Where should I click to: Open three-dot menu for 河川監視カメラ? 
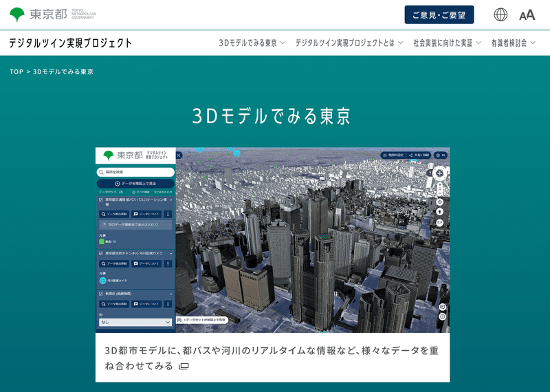coord(168,263)
